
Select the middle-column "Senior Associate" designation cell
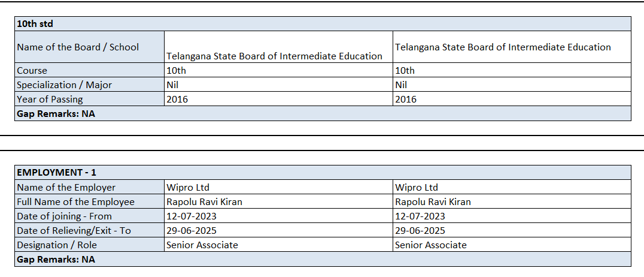pyautogui.click(x=202, y=245)
